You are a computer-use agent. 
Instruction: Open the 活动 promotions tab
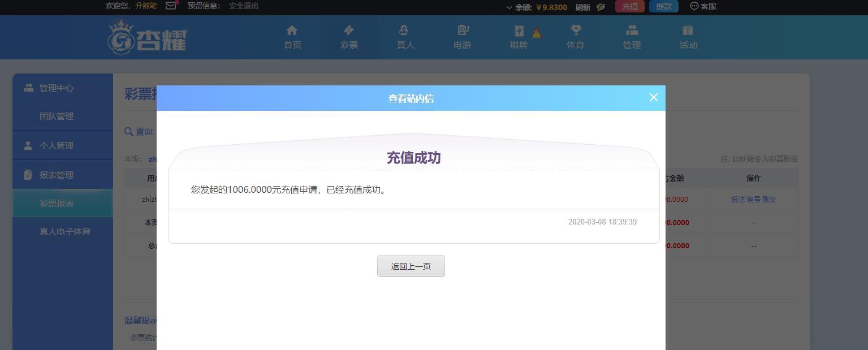688,37
